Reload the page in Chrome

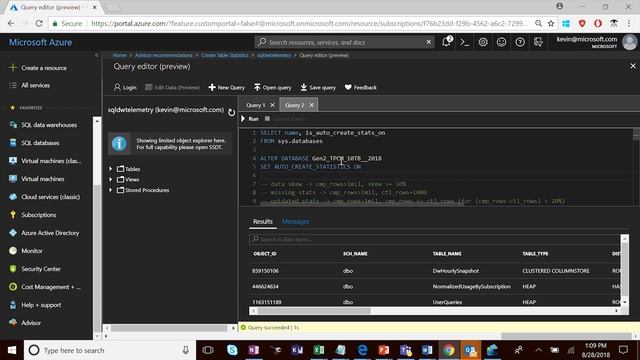pos(39,23)
